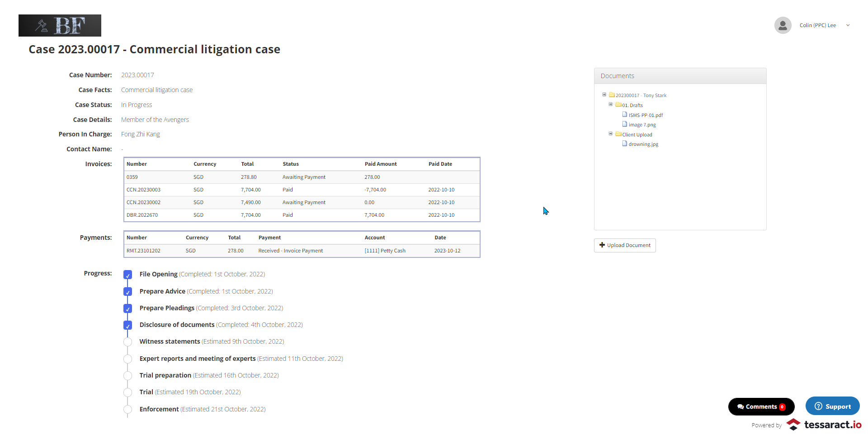This screenshot has width=868, height=434.
Task: Click the user avatar icon next to Colin
Action: [783, 25]
